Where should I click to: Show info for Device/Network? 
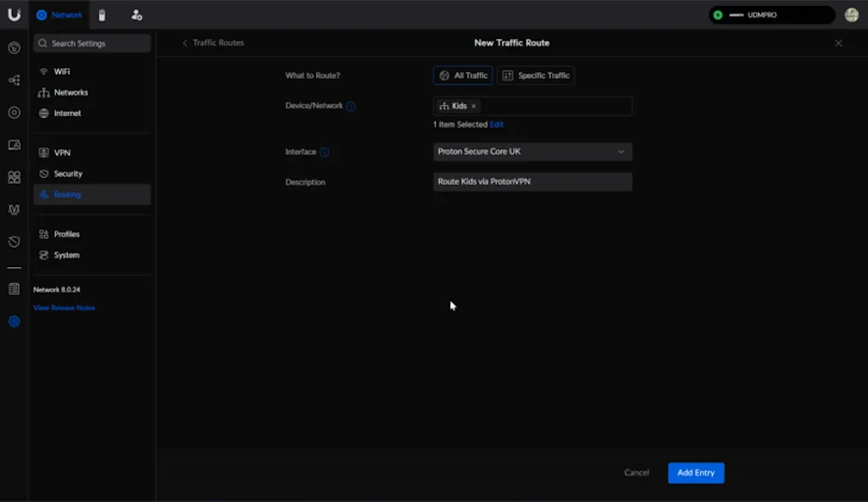tap(351, 106)
